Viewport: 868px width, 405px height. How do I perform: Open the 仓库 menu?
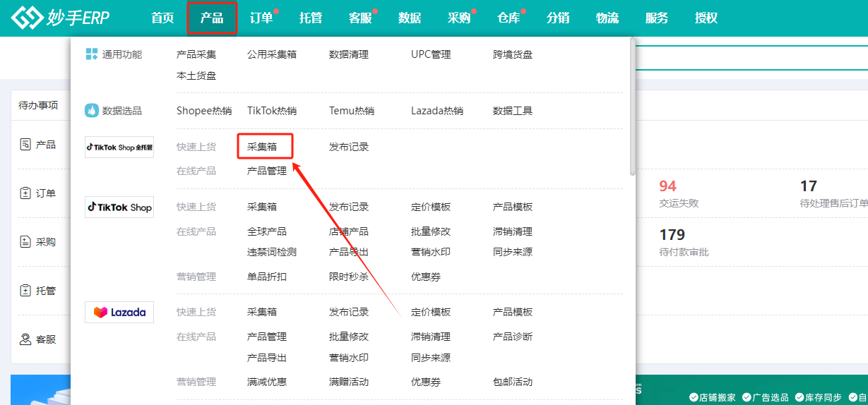point(509,18)
